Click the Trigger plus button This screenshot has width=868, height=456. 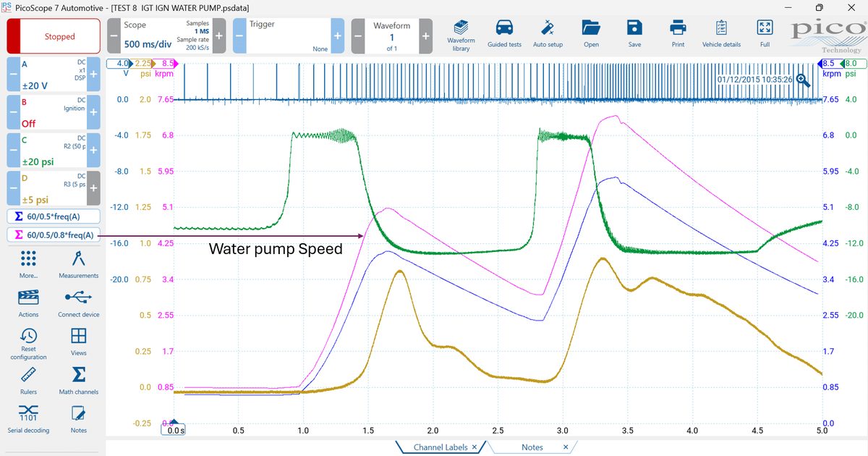pyautogui.click(x=337, y=36)
